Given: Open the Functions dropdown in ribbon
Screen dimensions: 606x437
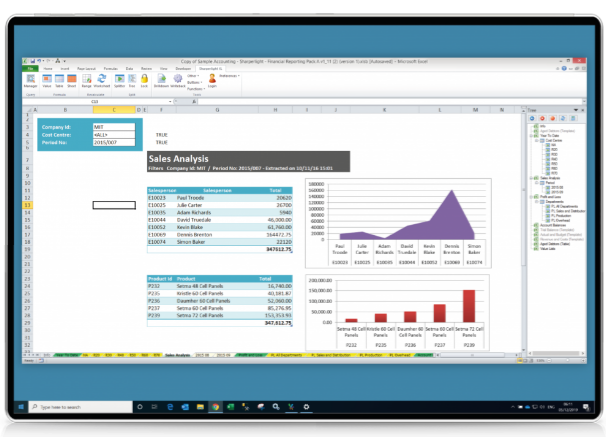Looking at the screenshot, I should click(x=196, y=89).
